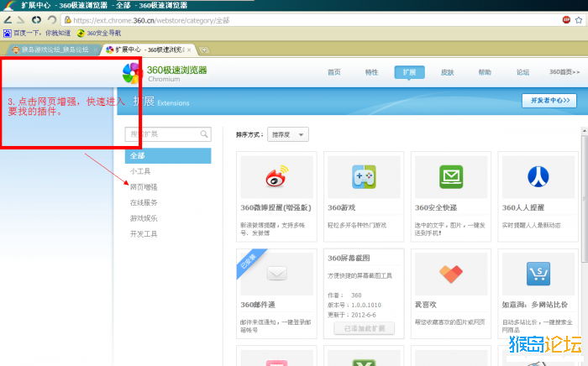Open the 360邮件通 extension title
The height and width of the screenshot is (366, 588).
(258, 305)
